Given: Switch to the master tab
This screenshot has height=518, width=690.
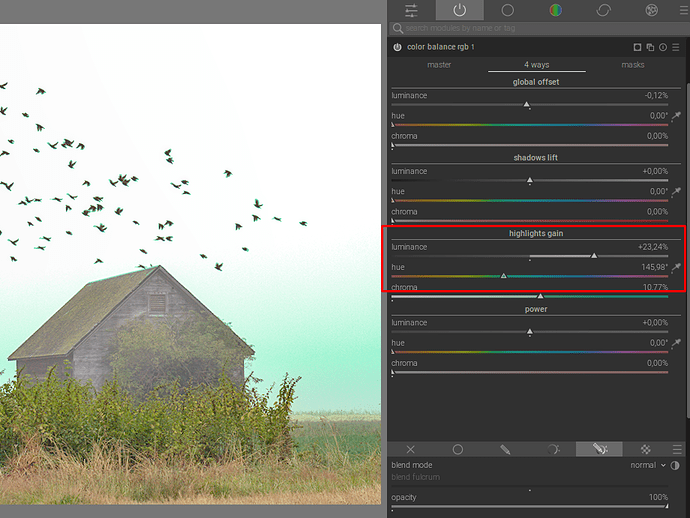Looking at the screenshot, I should 439,65.
